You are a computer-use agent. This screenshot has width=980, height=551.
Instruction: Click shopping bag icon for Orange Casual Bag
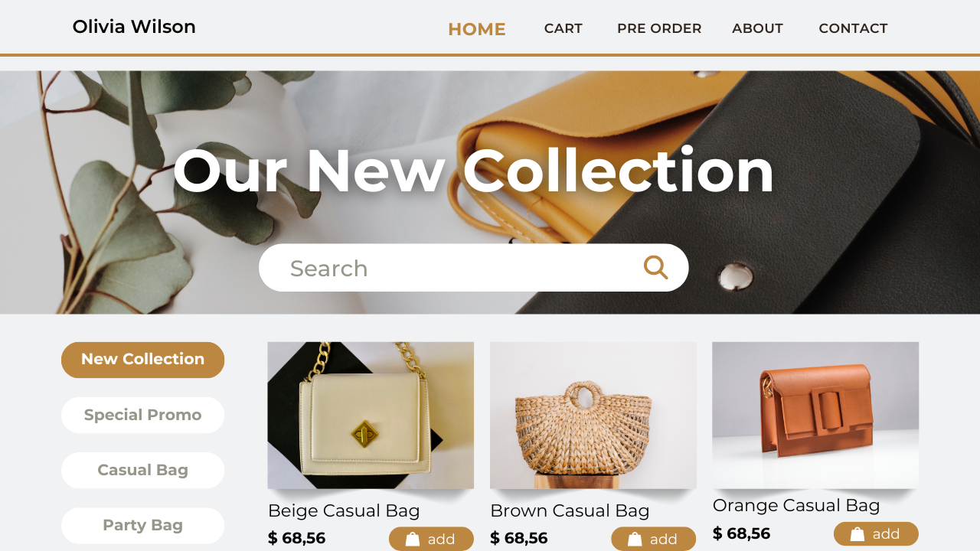[x=857, y=534]
